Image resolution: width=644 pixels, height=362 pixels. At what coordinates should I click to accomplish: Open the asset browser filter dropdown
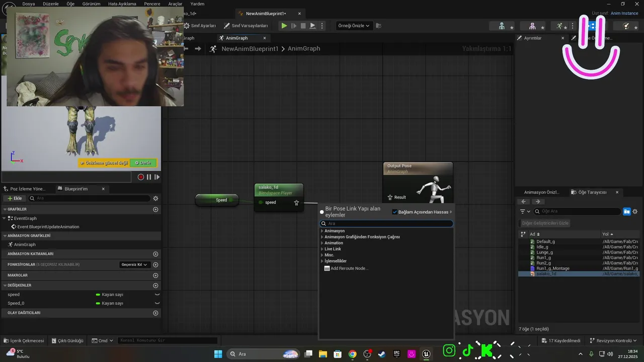point(525,212)
